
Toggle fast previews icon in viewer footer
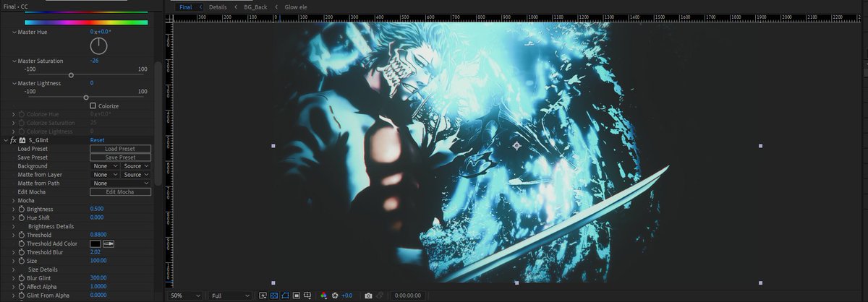point(263,295)
